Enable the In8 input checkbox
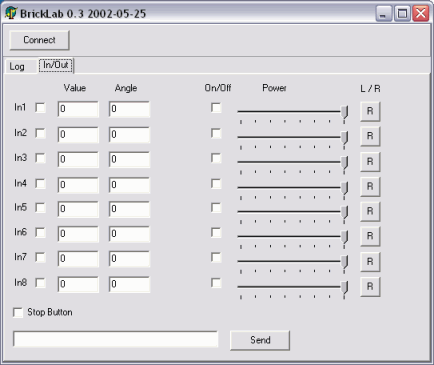 [x=41, y=283]
